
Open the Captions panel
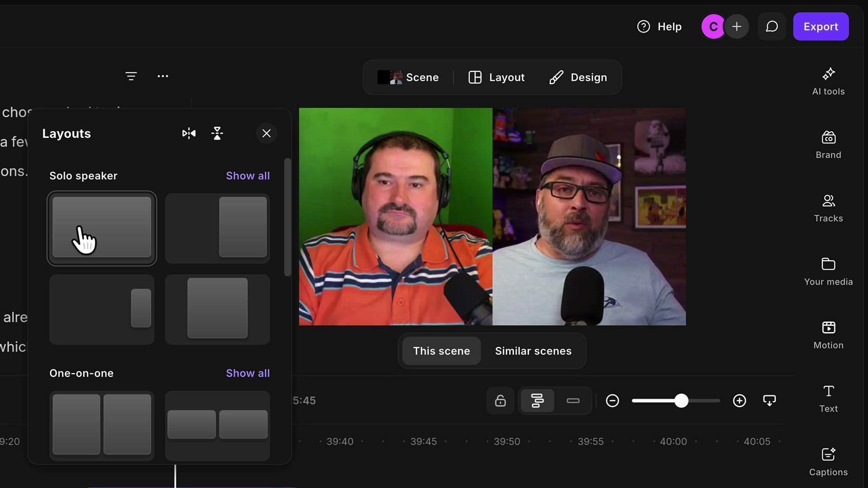pos(828,462)
